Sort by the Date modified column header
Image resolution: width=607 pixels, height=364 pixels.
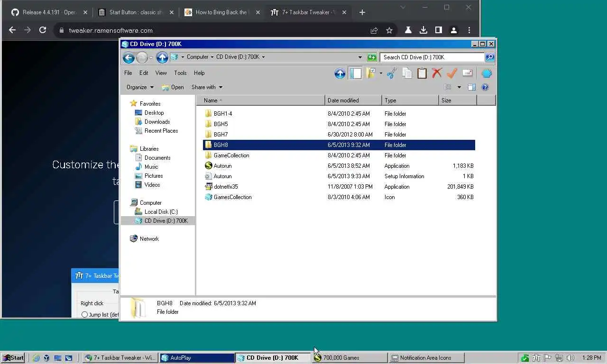353,100
